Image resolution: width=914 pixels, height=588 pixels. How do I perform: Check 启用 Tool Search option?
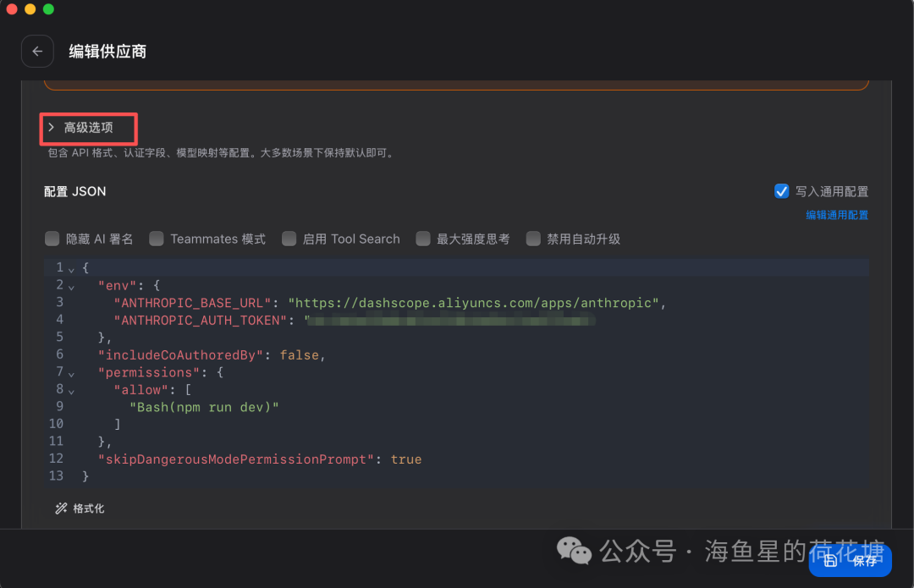tap(289, 239)
